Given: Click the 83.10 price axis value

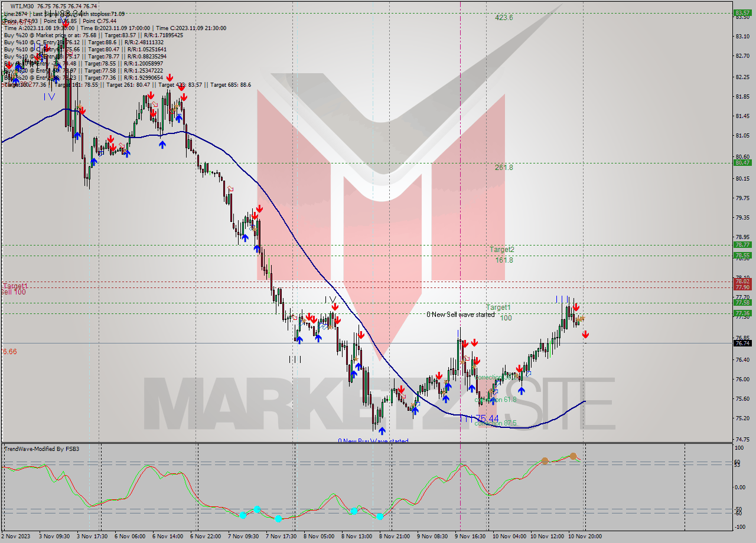Looking at the screenshot, I should [x=742, y=37].
